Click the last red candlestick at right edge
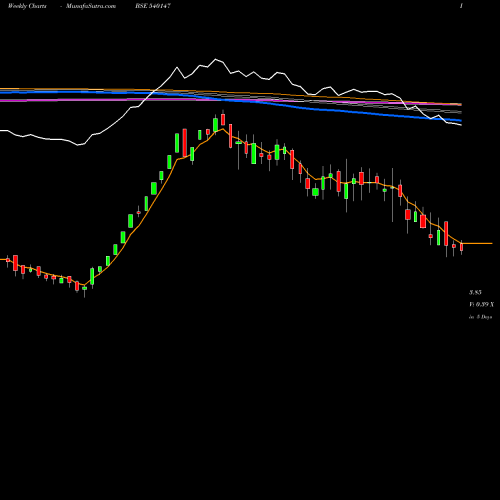 pos(462,247)
